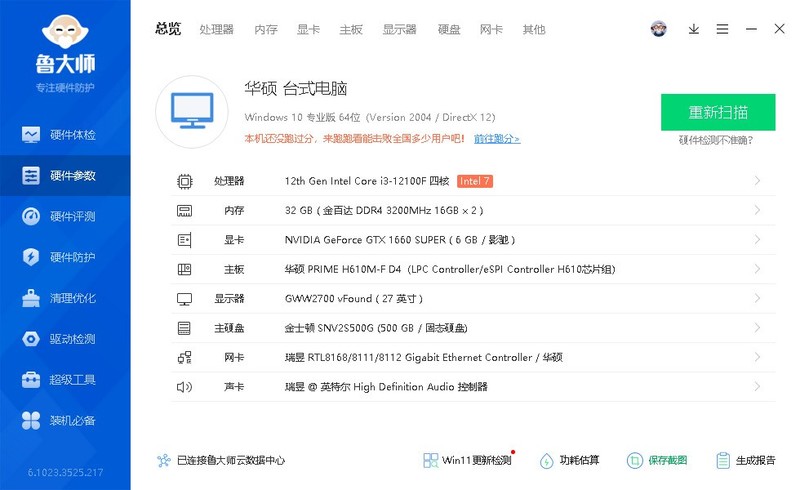Screen dimensions: 800x490
Task: Click the 主硬盘 disk icon
Action: coord(184,328)
